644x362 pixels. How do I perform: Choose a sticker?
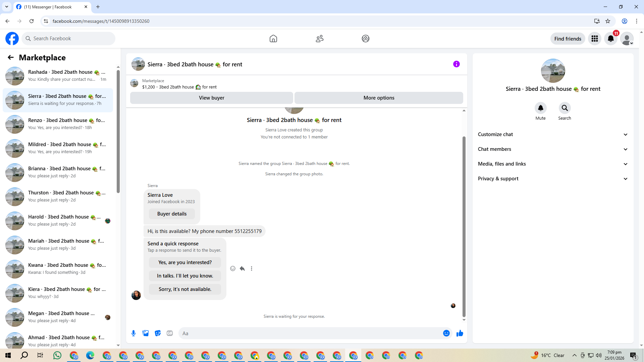158,333
